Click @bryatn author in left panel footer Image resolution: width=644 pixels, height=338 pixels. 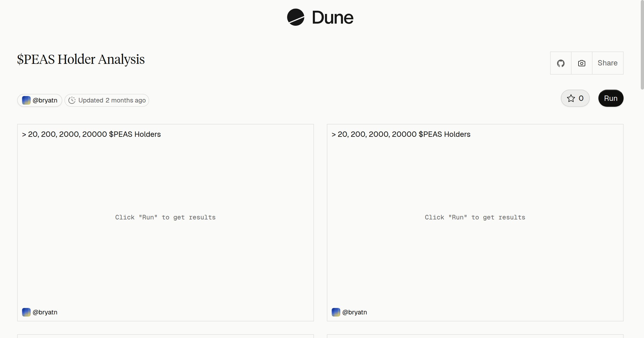coord(45,312)
